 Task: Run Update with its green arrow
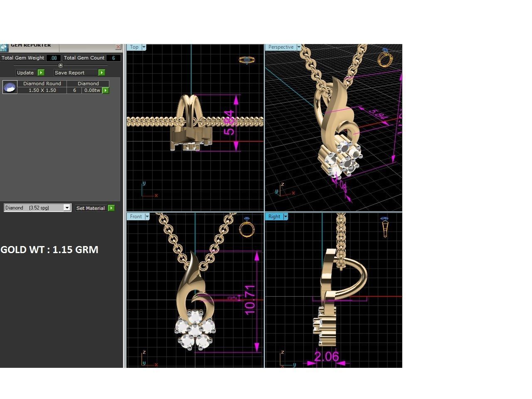(x=41, y=73)
